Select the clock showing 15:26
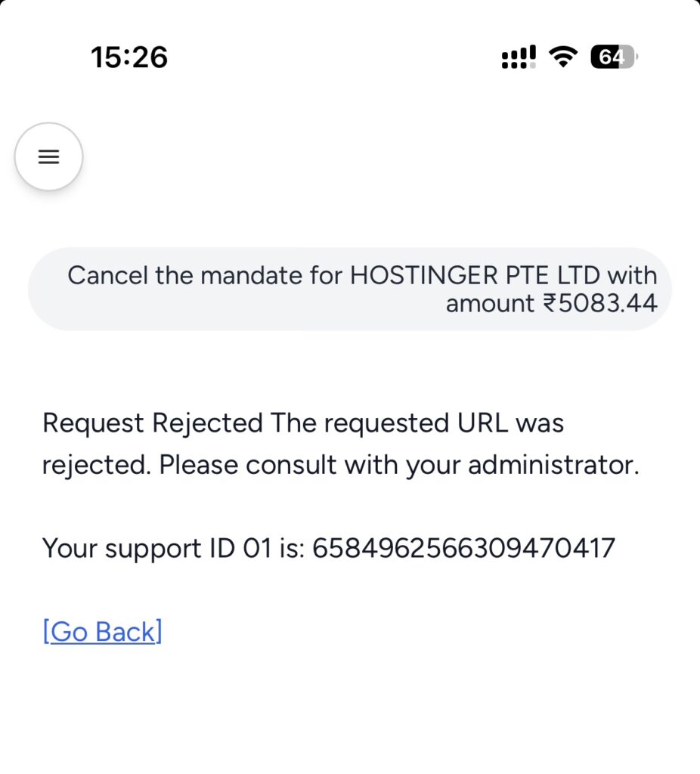Screen dimensions: 700x774 click(129, 57)
